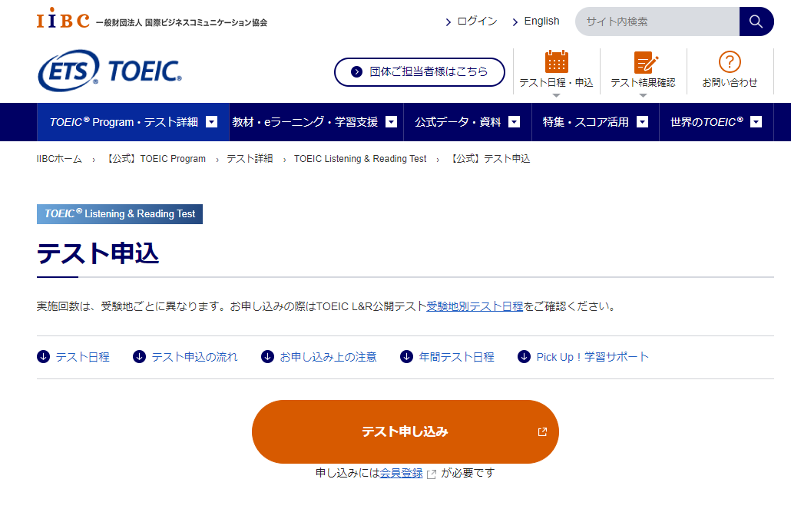
Task: Click the サイト内検索 search field
Action: pyautogui.click(x=657, y=21)
